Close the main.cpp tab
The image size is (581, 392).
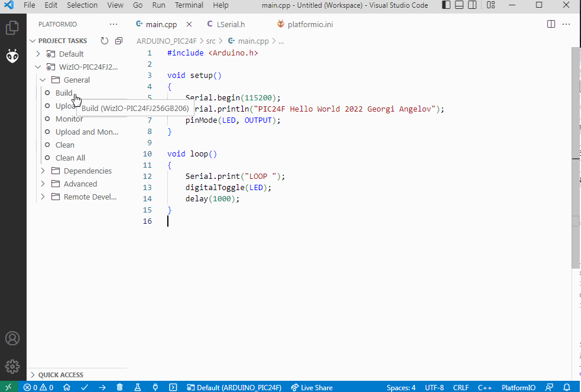[189, 24]
